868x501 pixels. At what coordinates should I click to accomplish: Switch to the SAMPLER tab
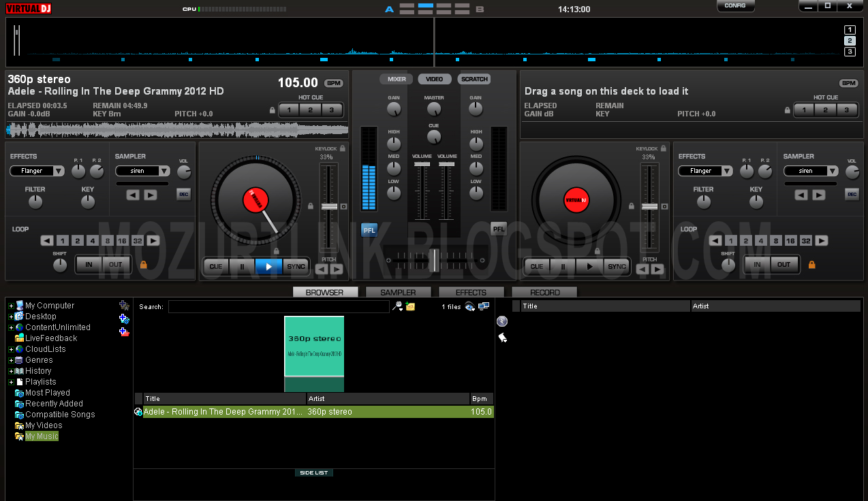pyautogui.click(x=398, y=292)
